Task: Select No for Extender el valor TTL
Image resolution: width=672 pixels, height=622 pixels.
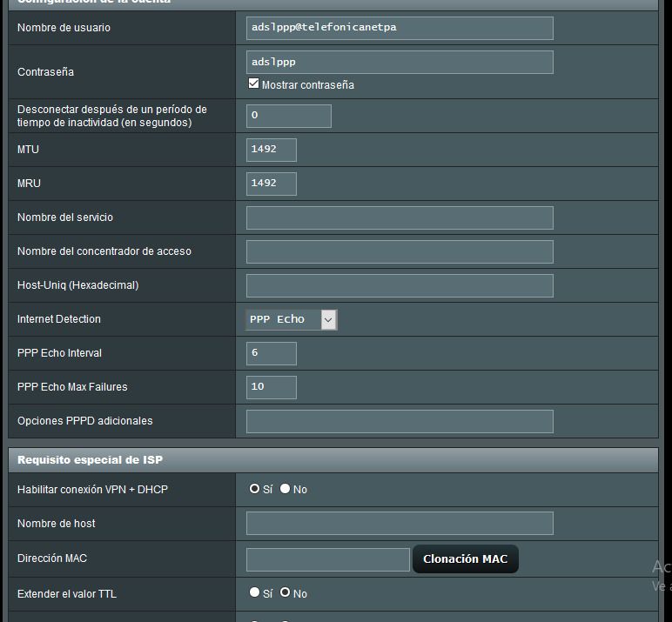Action: [285, 592]
